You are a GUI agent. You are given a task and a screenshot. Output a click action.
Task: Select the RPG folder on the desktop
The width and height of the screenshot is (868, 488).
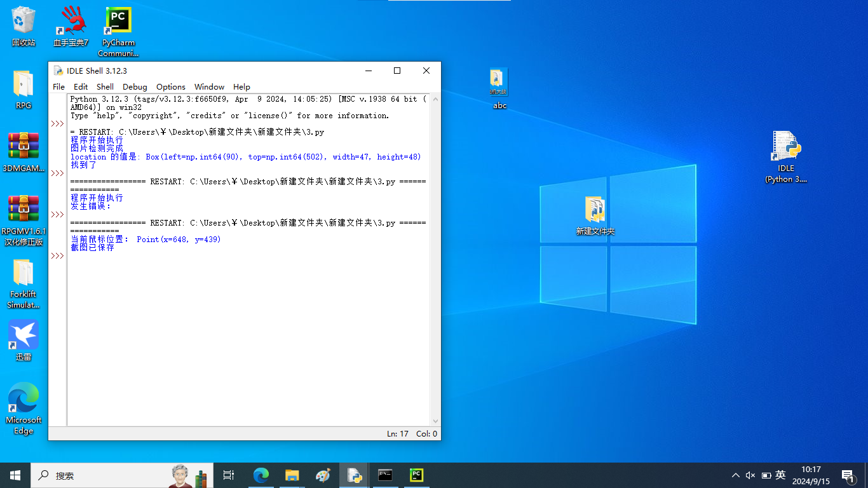(24, 90)
